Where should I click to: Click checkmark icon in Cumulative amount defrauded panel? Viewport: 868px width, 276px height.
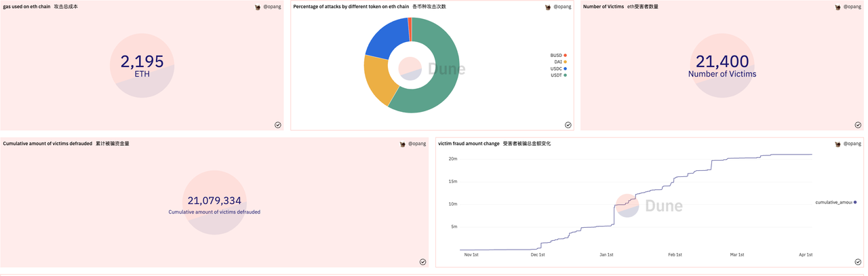click(422, 262)
